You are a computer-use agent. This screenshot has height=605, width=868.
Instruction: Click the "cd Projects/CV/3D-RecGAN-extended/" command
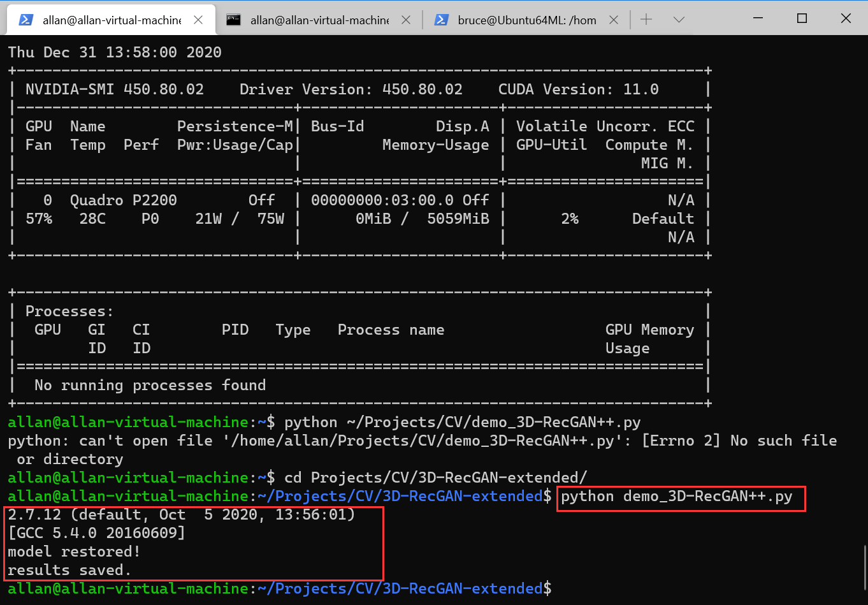(x=436, y=477)
